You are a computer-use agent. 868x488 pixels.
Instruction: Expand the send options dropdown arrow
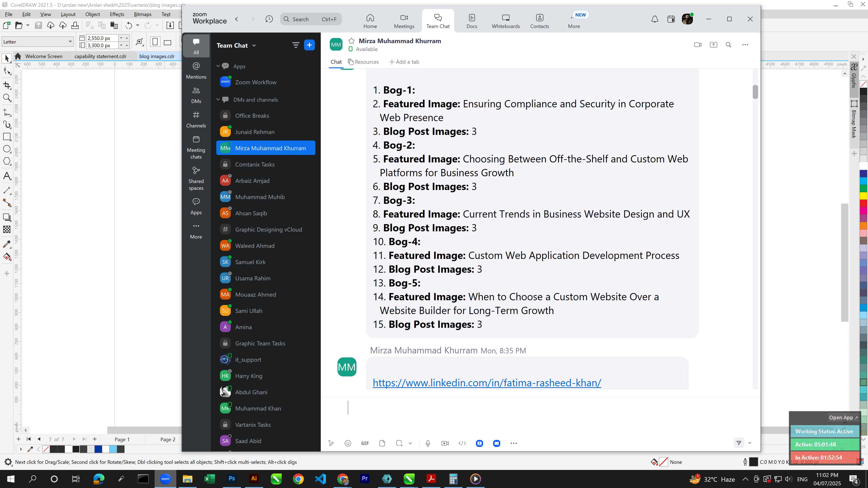[x=750, y=443]
